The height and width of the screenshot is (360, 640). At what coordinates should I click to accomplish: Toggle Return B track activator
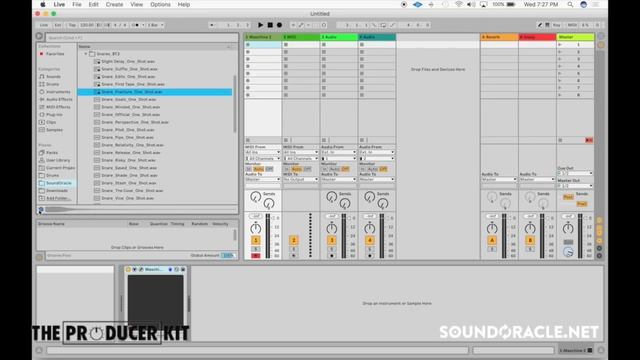coord(530,240)
